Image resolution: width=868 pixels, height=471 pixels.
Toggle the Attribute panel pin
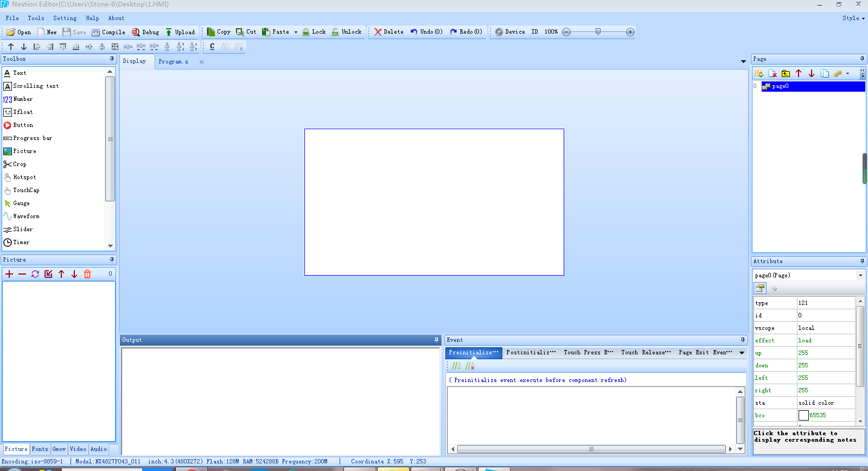[x=862, y=261]
